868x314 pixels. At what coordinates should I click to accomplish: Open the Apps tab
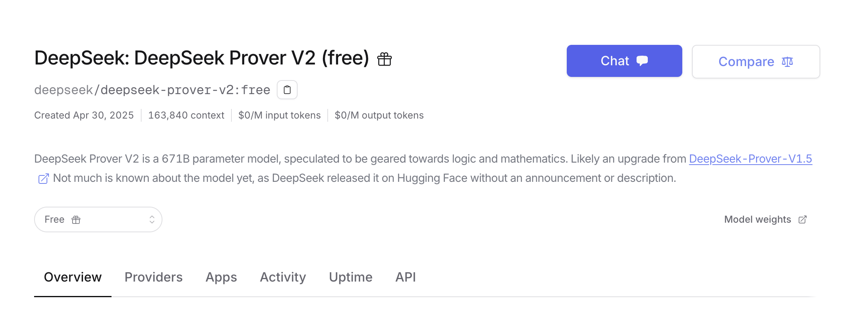221,277
